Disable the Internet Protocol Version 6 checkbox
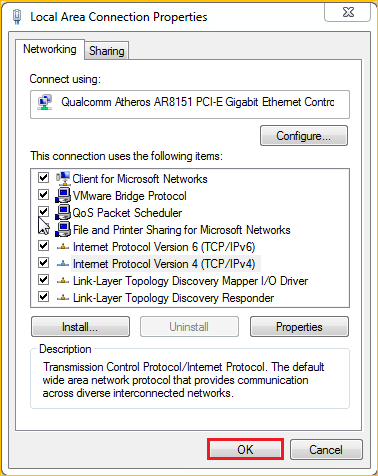Screen dimensions: 378x476 pyautogui.click(x=43, y=246)
